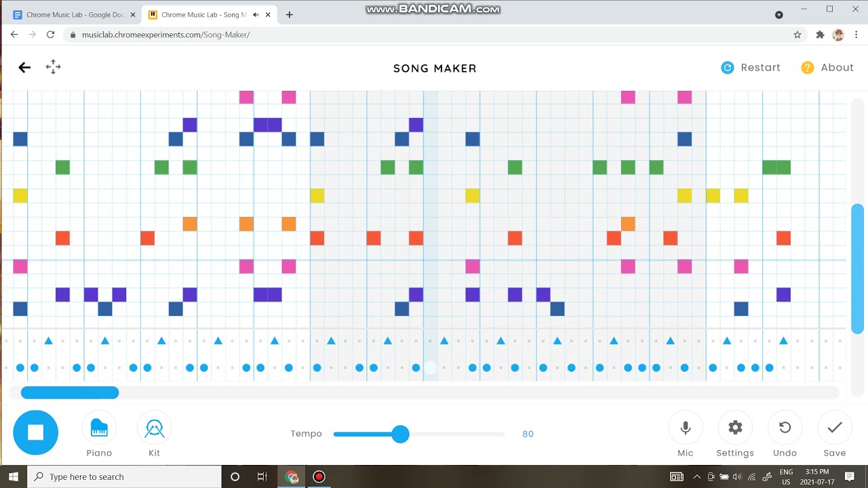Select the Chrome Music Lab Song Maker tab
Viewport: 868px width, 488px height.
[210, 15]
